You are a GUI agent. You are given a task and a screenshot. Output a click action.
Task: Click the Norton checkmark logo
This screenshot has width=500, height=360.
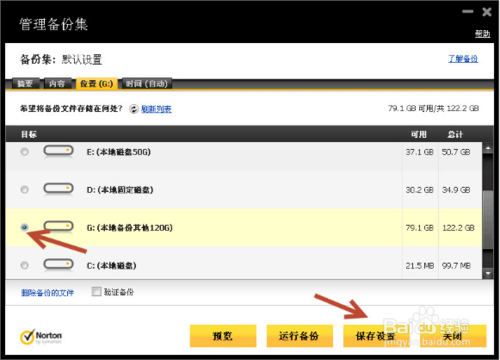coord(27,336)
